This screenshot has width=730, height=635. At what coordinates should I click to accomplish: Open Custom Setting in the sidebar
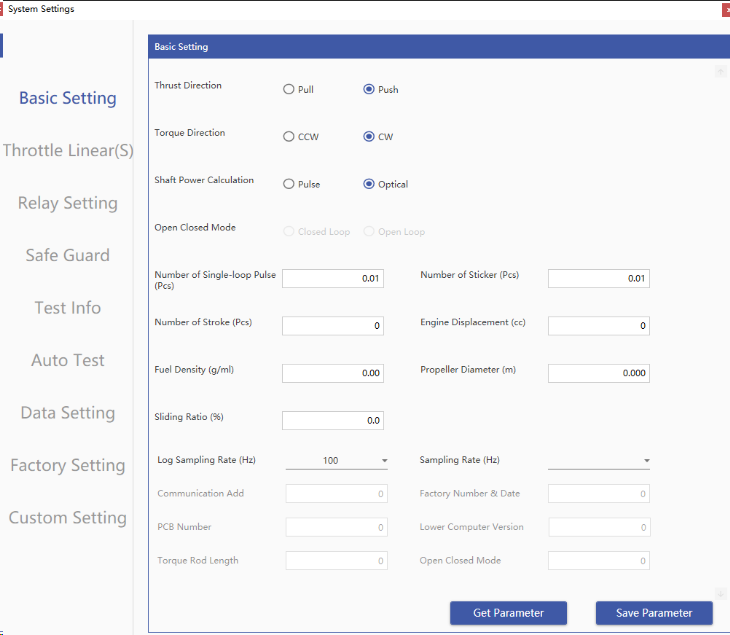tap(68, 518)
